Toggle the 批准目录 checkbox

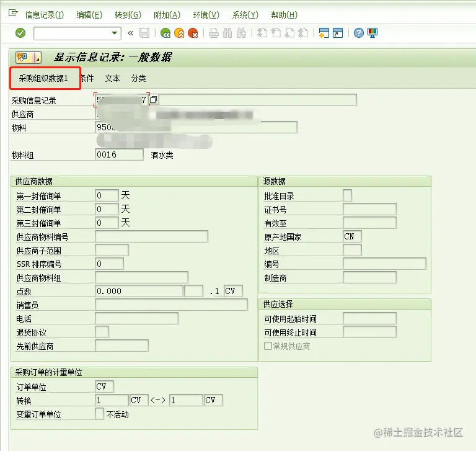coord(347,195)
